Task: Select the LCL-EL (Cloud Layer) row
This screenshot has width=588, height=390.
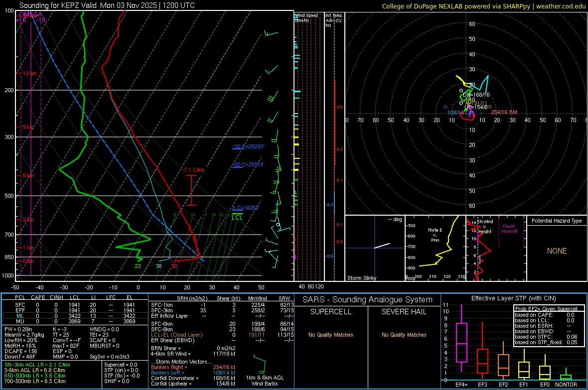Action: [222, 335]
